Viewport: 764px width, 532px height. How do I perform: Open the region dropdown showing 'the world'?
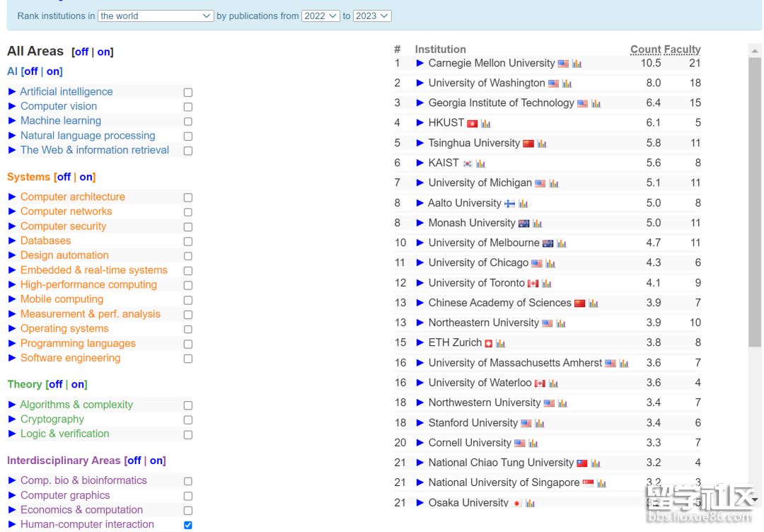pos(156,16)
